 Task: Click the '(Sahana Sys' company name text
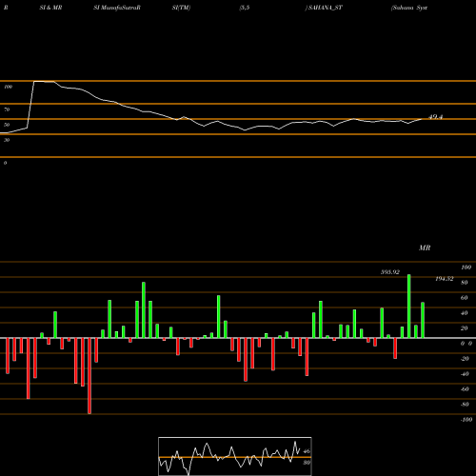pos(409,8)
